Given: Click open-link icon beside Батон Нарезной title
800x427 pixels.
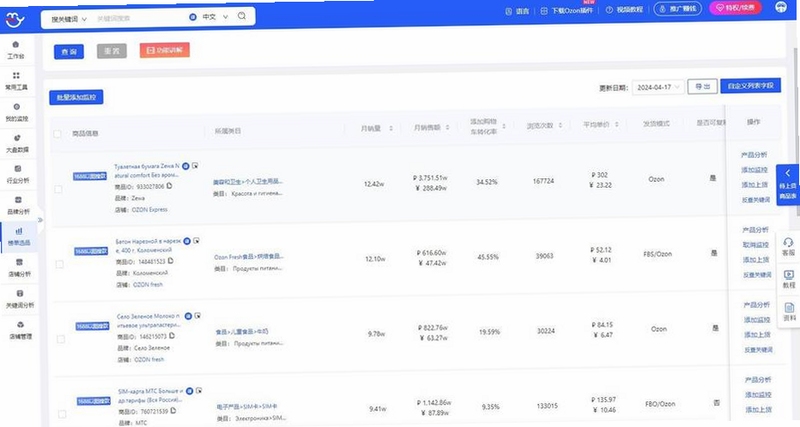Looking at the screenshot, I should [196, 240].
